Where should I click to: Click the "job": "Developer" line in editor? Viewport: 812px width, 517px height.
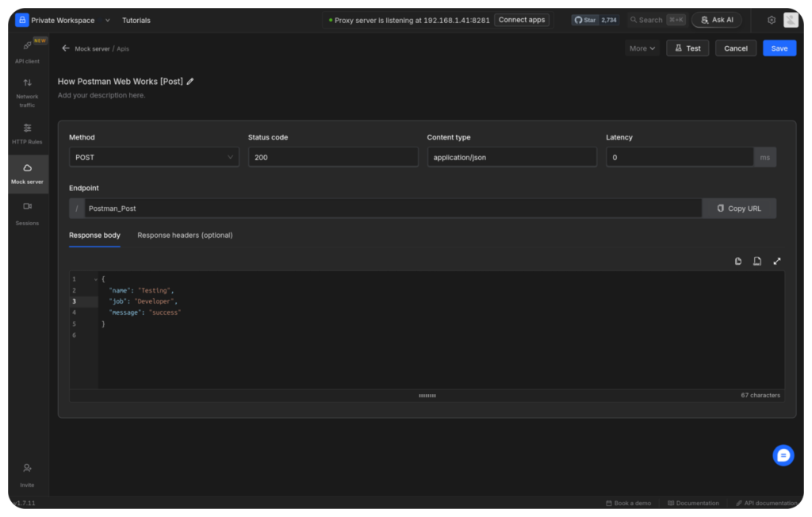(143, 301)
